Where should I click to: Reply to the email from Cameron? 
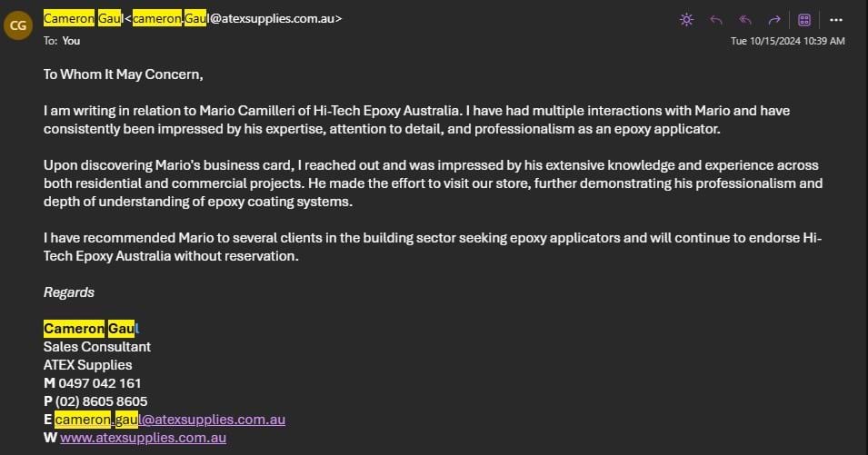coord(716,19)
